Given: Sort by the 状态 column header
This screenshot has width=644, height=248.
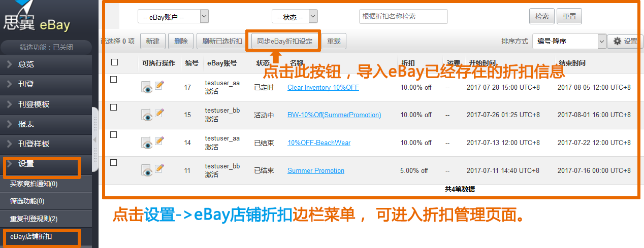Looking at the screenshot, I should click(263, 63).
